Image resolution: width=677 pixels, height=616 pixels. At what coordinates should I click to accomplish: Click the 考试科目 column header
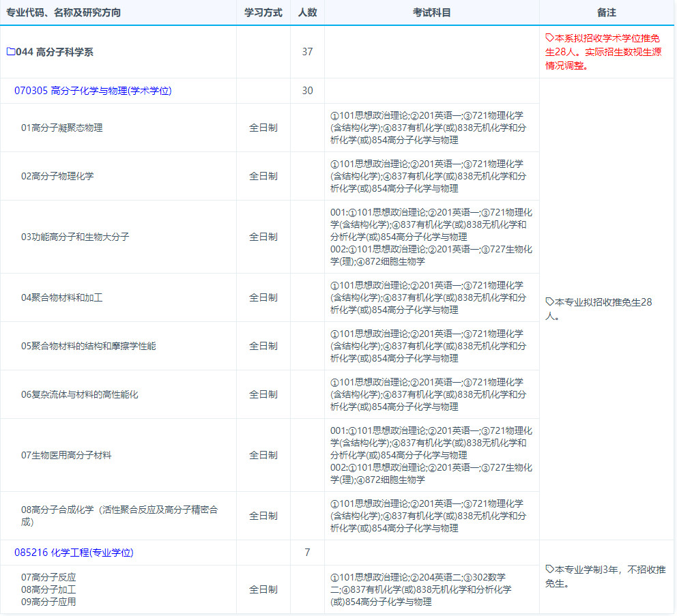click(x=431, y=12)
